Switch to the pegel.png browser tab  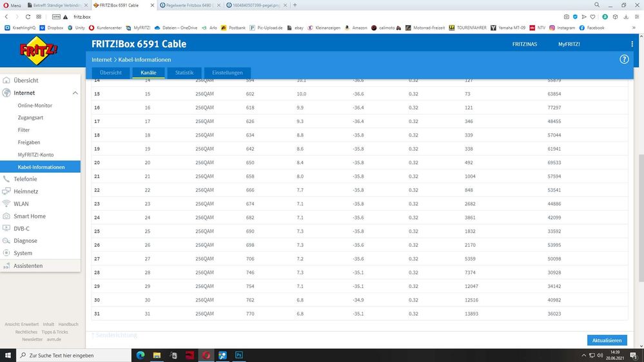tap(257, 5)
